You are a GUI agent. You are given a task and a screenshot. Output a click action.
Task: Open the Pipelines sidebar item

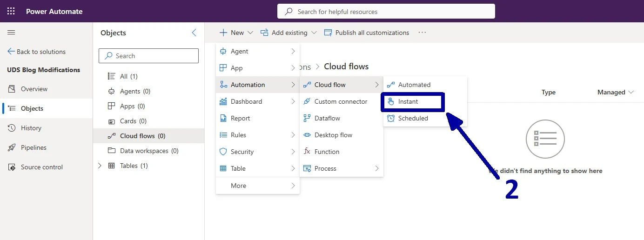pos(34,147)
